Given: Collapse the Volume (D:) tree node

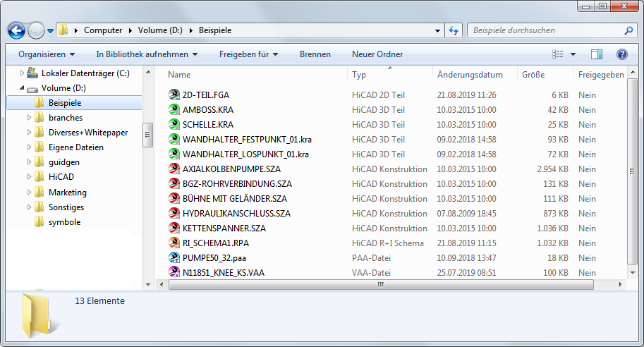Looking at the screenshot, I should pos(22,88).
